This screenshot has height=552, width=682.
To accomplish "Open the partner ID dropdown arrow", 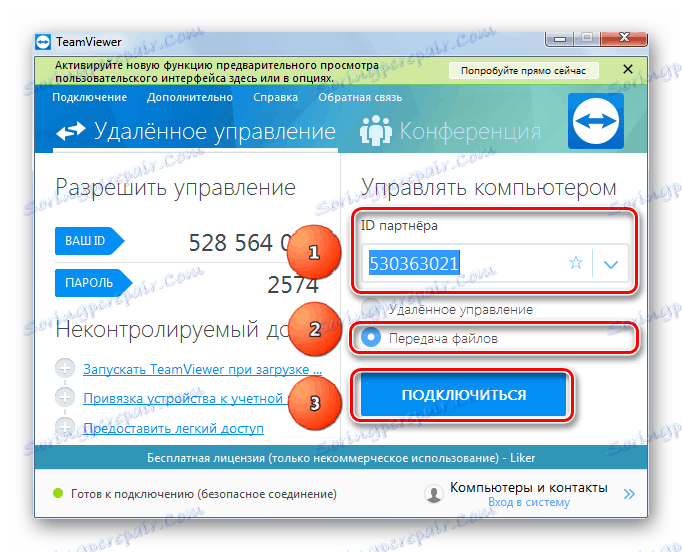I will pos(611,264).
